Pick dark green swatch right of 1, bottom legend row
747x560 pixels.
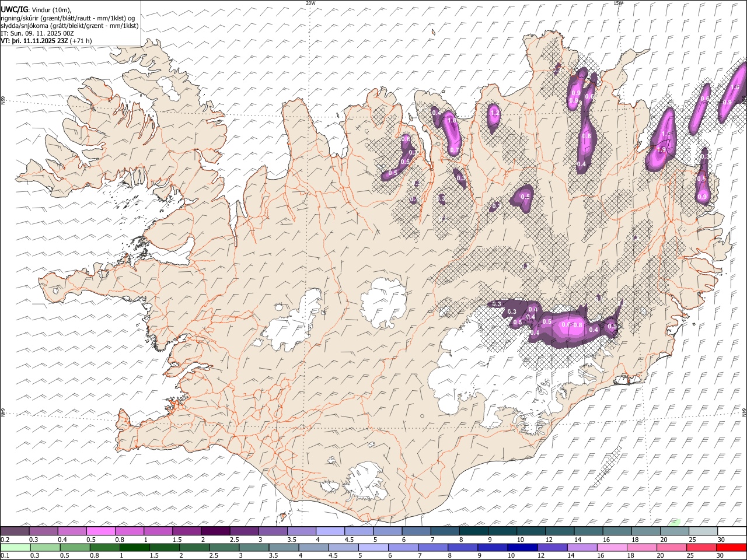(x=134, y=547)
